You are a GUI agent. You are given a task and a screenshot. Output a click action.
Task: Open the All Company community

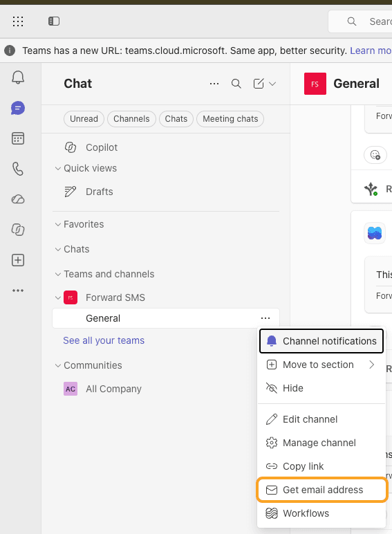(113, 389)
